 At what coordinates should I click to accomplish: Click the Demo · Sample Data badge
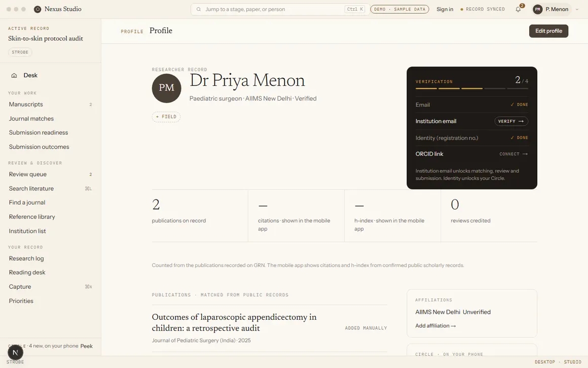(x=400, y=9)
